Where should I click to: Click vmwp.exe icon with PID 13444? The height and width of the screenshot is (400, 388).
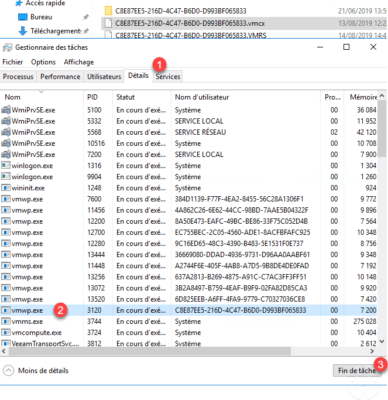pos(6,255)
